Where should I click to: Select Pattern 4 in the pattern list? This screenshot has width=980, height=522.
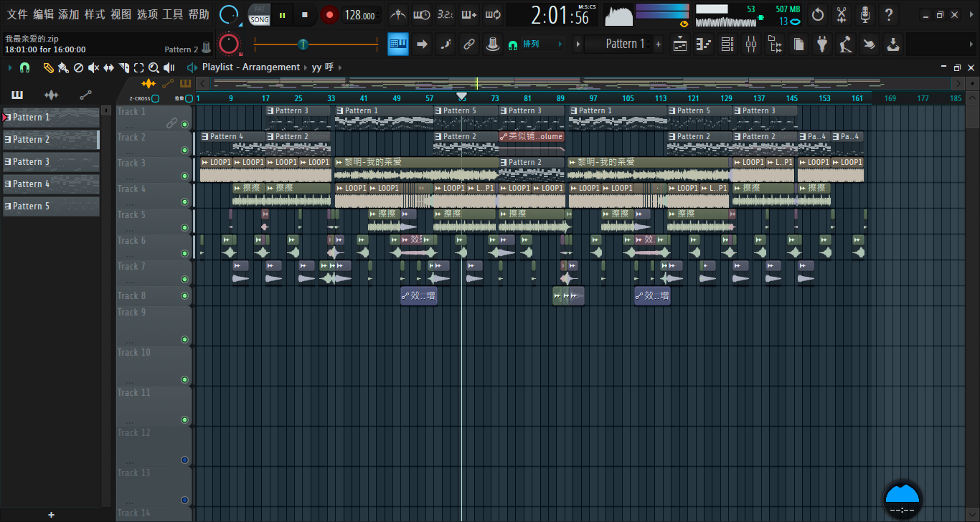coord(50,184)
